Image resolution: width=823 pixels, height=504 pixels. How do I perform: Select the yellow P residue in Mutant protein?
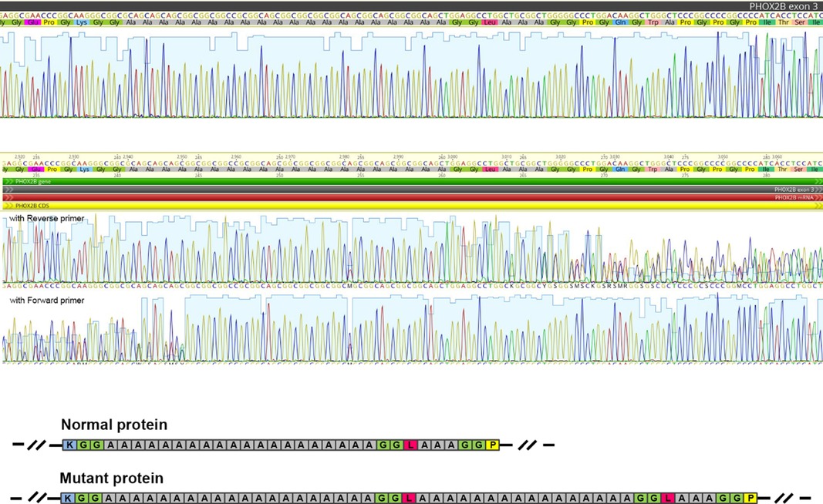751,498
